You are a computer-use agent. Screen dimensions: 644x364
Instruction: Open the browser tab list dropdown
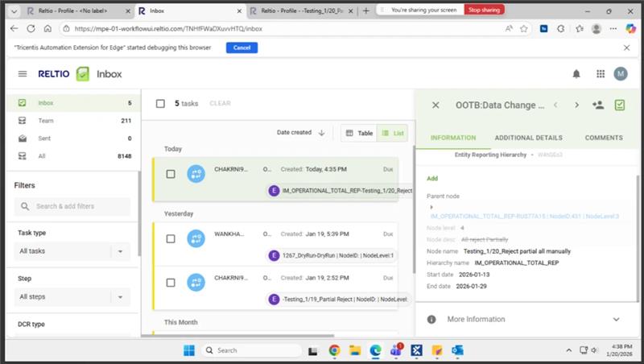tap(14, 11)
